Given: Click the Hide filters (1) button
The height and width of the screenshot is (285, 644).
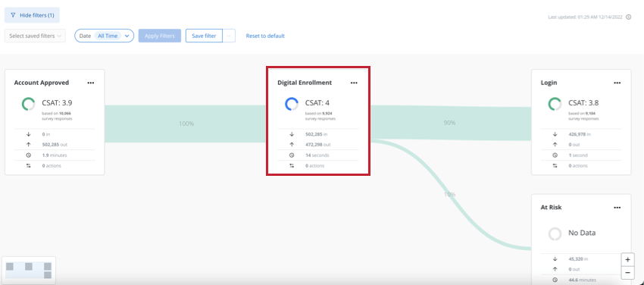Looking at the screenshot, I should point(32,15).
